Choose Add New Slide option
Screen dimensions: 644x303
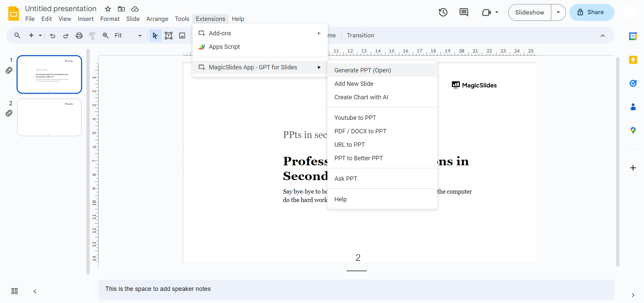382,83
